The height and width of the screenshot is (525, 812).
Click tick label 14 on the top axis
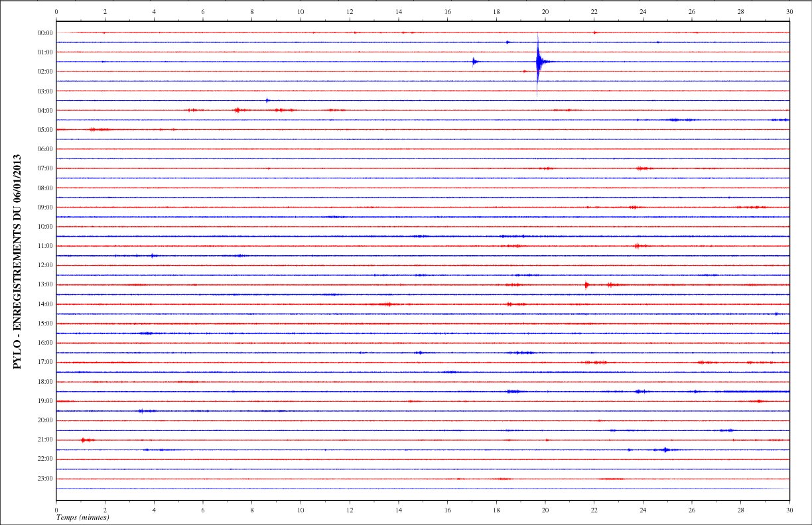(x=399, y=12)
